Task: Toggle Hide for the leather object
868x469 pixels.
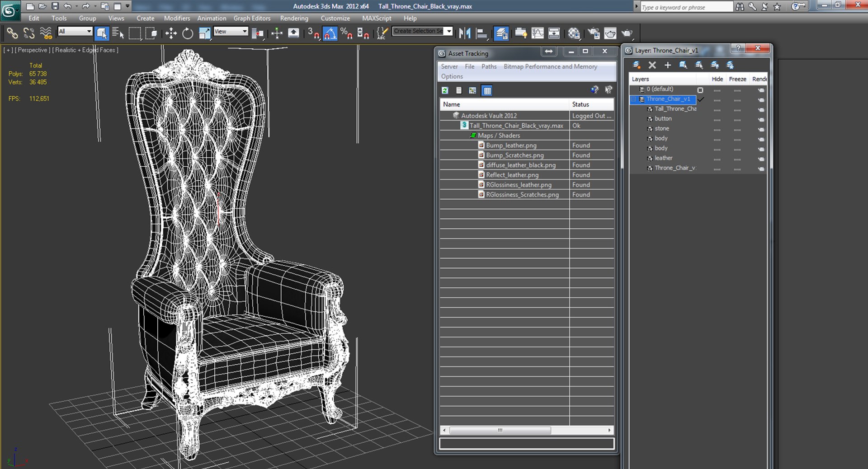Action: coord(717,159)
